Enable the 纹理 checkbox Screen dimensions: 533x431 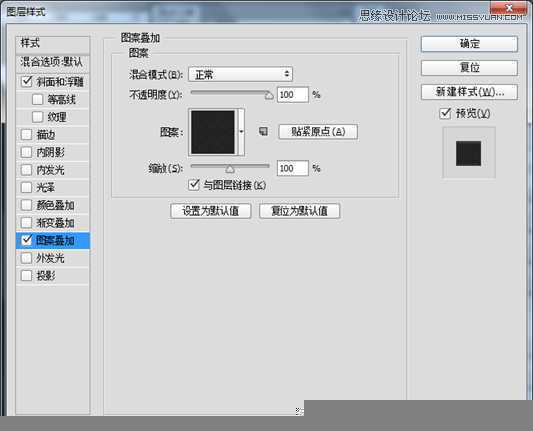pos(37,117)
